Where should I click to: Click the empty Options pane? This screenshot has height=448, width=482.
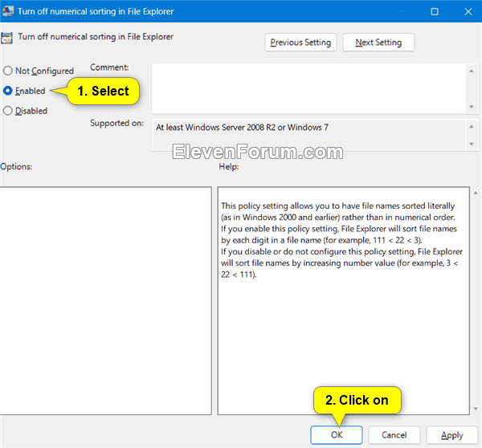(105, 300)
